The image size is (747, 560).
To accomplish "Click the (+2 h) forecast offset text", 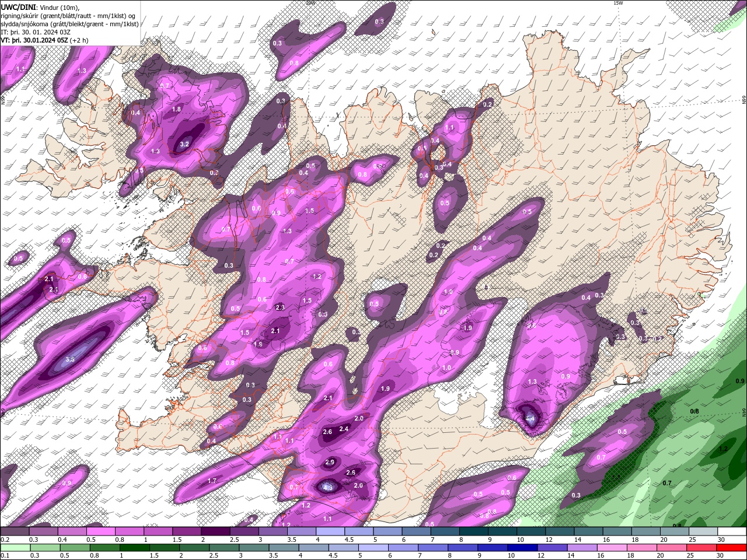I will [x=79, y=40].
